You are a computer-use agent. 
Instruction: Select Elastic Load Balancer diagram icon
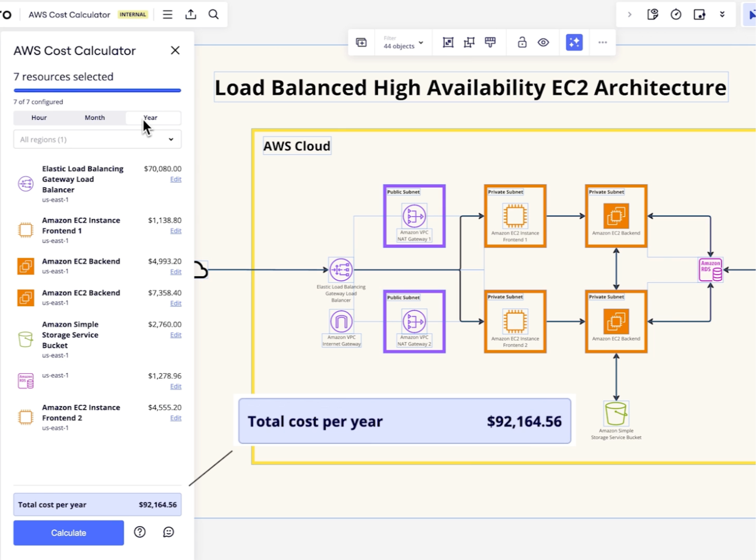[341, 270]
